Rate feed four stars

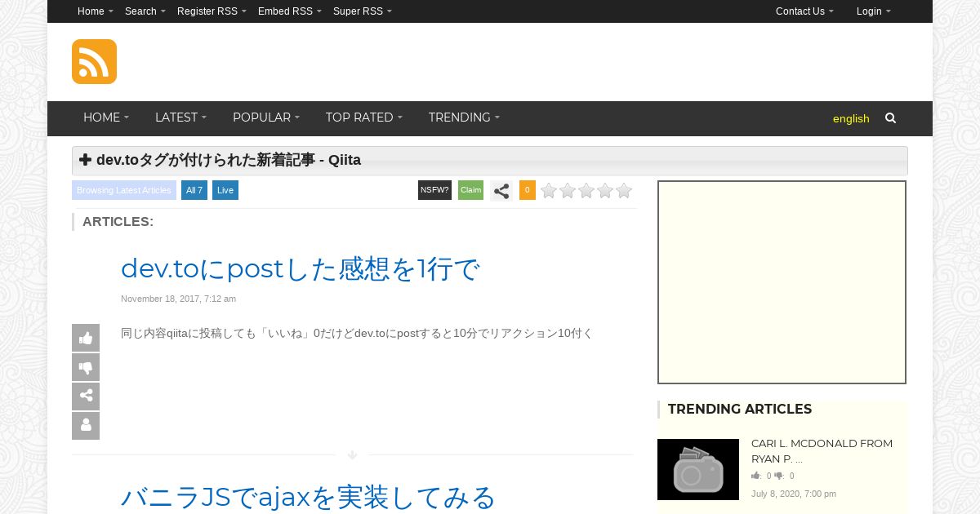click(605, 191)
